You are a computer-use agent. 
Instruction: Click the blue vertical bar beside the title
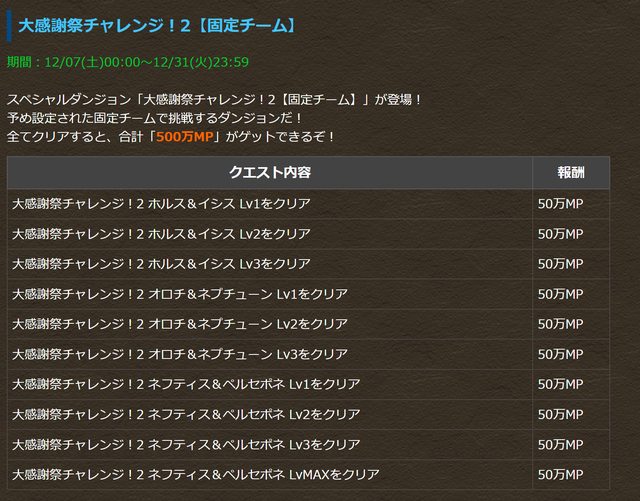[x=9, y=26]
